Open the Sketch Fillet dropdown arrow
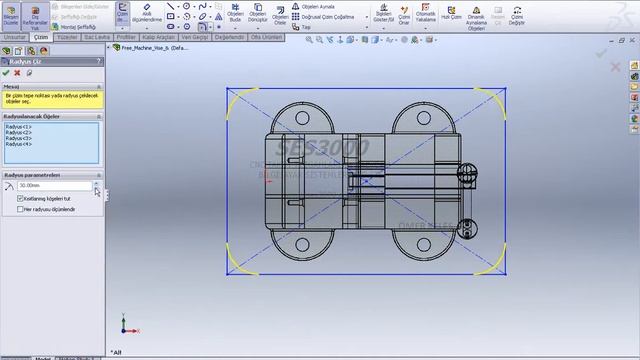This screenshot has width=640, height=360. coord(210,27)
